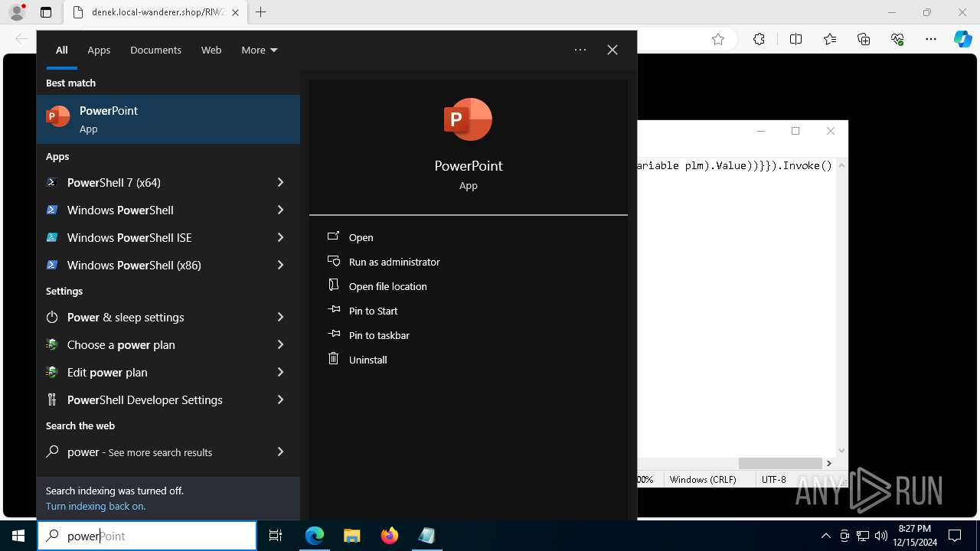Viewport: 980px width, 551px height.
Task: Click Notepad vertical scrollbar down arrow
Action: coord(842,451)
